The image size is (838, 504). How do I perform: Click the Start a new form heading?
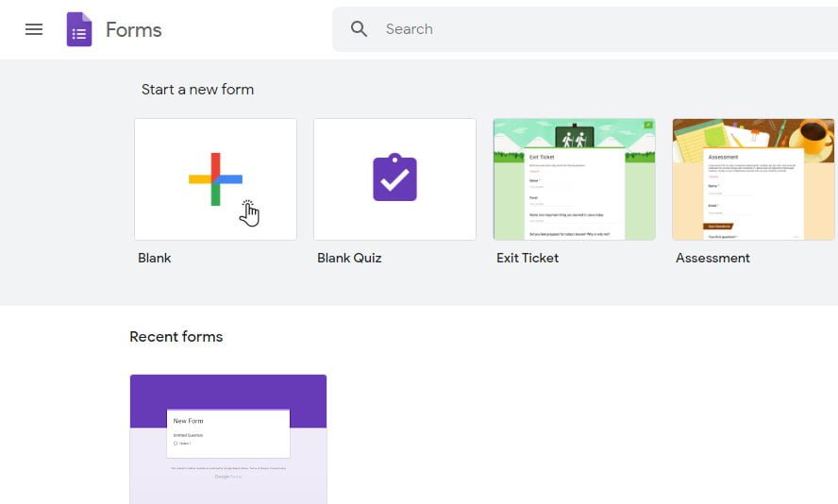[198, 90]
